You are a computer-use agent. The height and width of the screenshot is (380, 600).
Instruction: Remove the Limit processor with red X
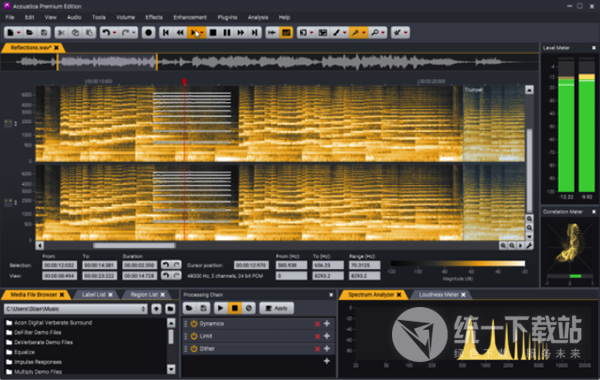pos(318,336)
